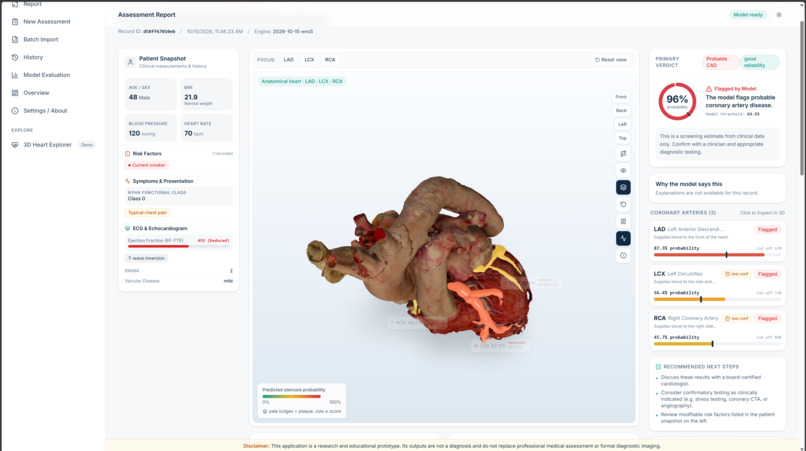The height and width of the screenshot is (451, 806).
Task: Reset the 3D heart view
Action: 611,60
